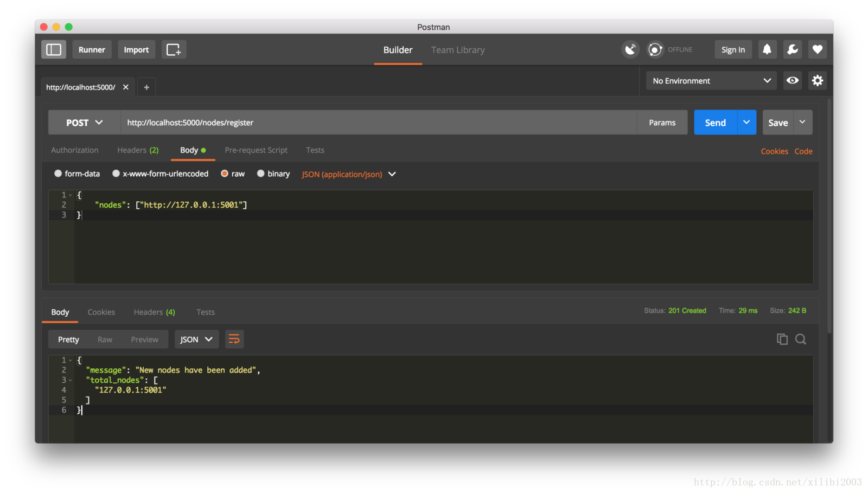Open the response JSON format dropdown
The height and width of the screenshot is (493, 868).
coord(196,339)
